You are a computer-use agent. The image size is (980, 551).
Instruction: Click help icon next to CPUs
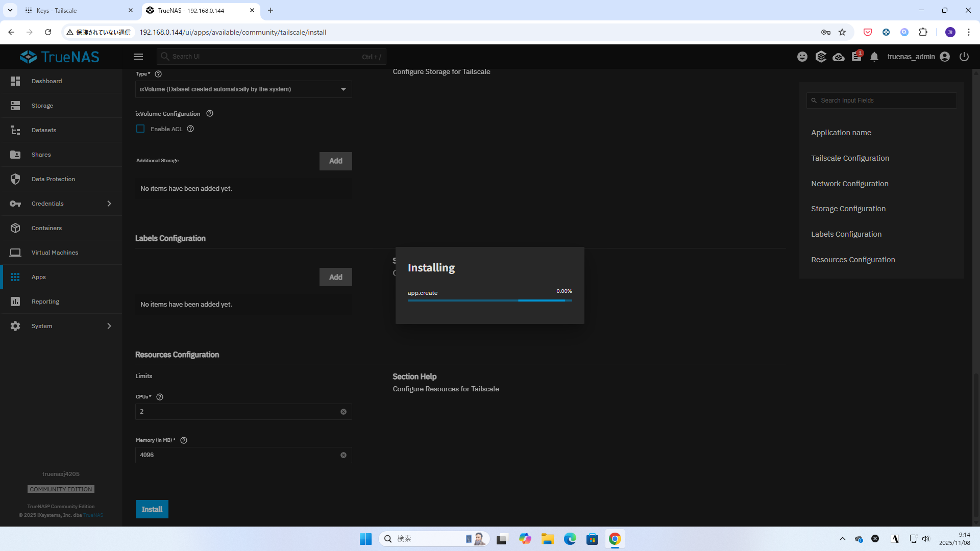(x=160, y=397)
